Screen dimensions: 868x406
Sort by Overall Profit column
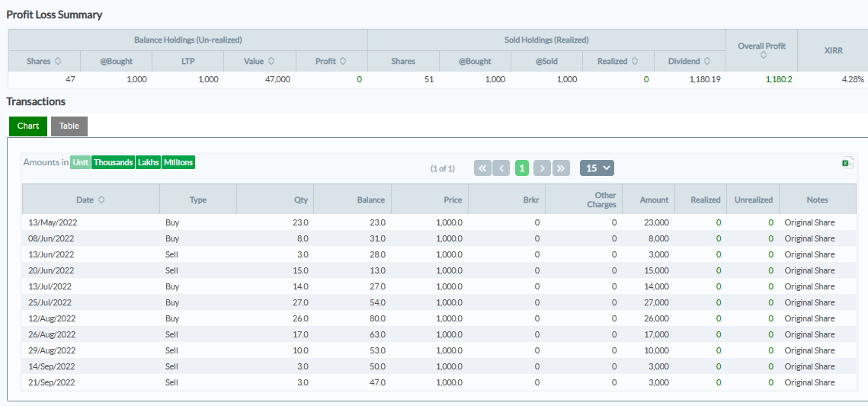point(763,56)
